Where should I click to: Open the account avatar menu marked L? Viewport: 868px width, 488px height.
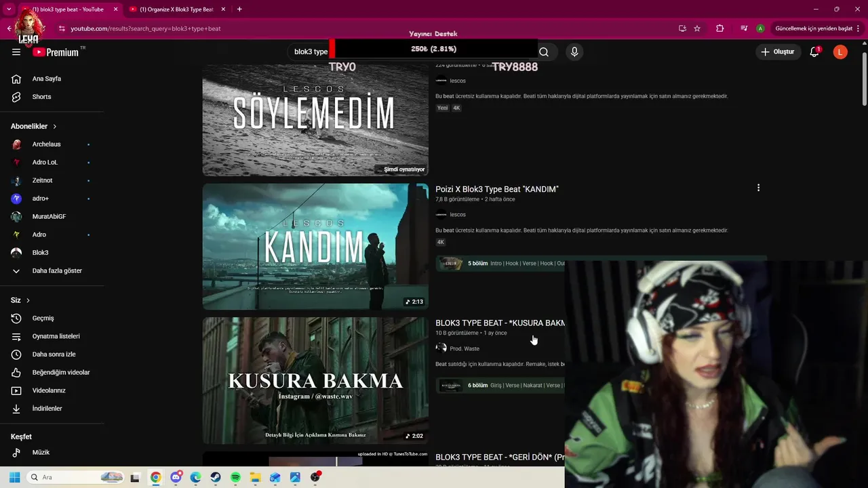[840, 52]
